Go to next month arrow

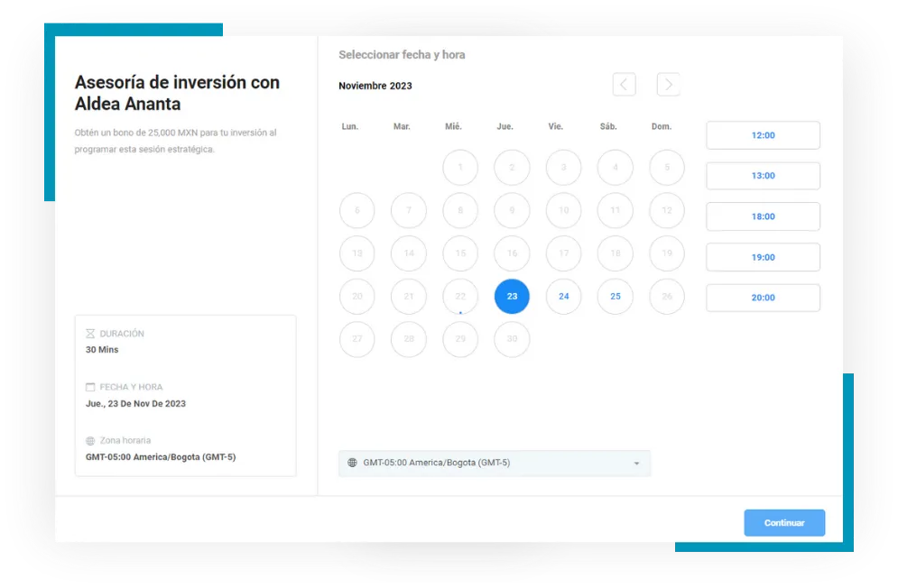pyautogui.click(x=668, y=85)
